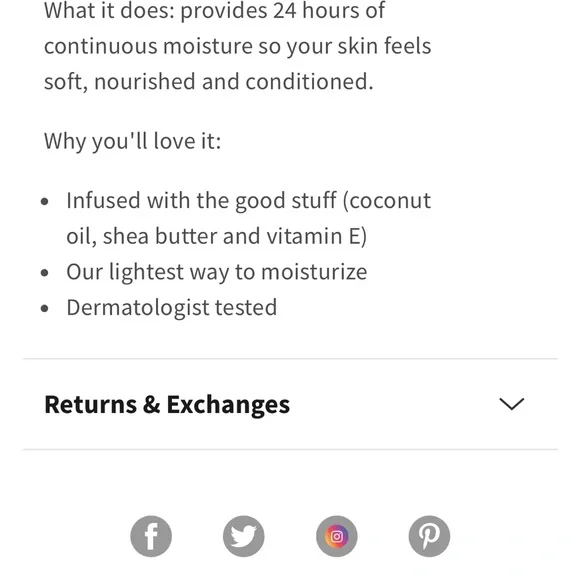Click 'soft, nourished and conditioned.' line
Viewport: 580px width, 580px height.
click(209, 82)
